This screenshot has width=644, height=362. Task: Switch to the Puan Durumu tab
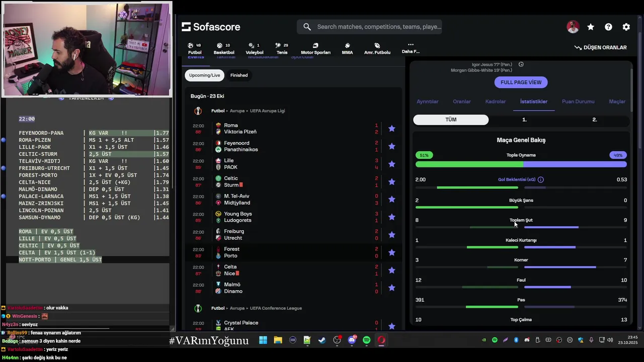point(578,102)
